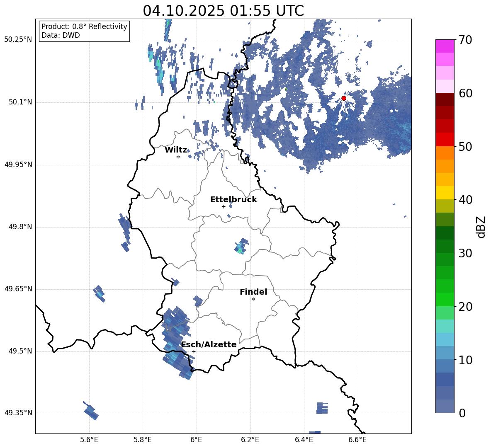This screenshot has width=491, height=448.
Task: Click the 49.5°N latitude label
Action: tap(21, 351)
